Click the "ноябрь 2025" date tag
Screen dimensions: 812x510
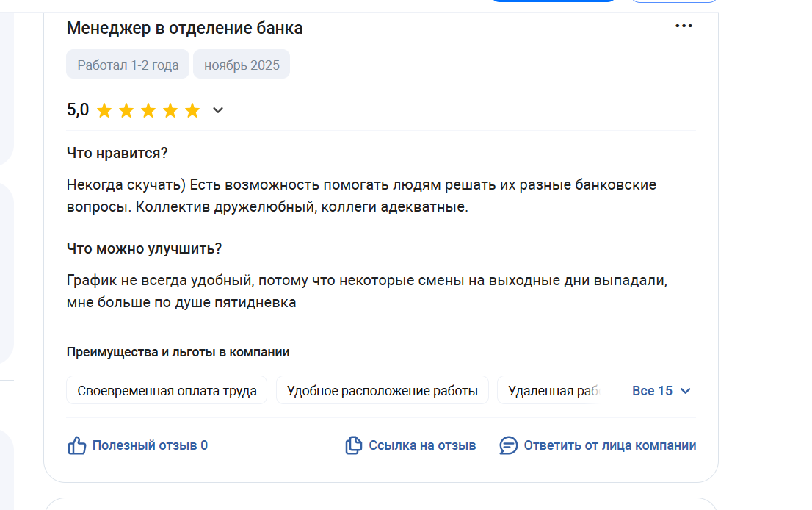coord(242,65)
